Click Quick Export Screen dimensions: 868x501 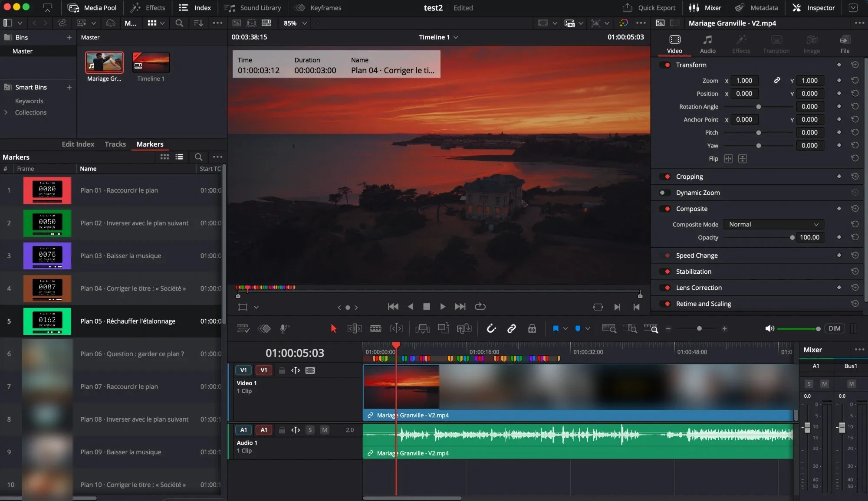pyautogui.click(x=649, y=8)
